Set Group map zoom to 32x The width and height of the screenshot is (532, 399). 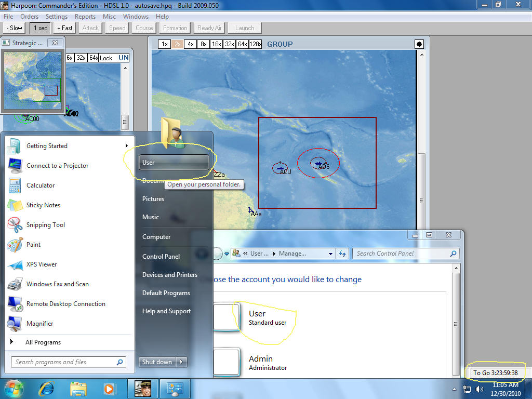(x=229, y=44)
